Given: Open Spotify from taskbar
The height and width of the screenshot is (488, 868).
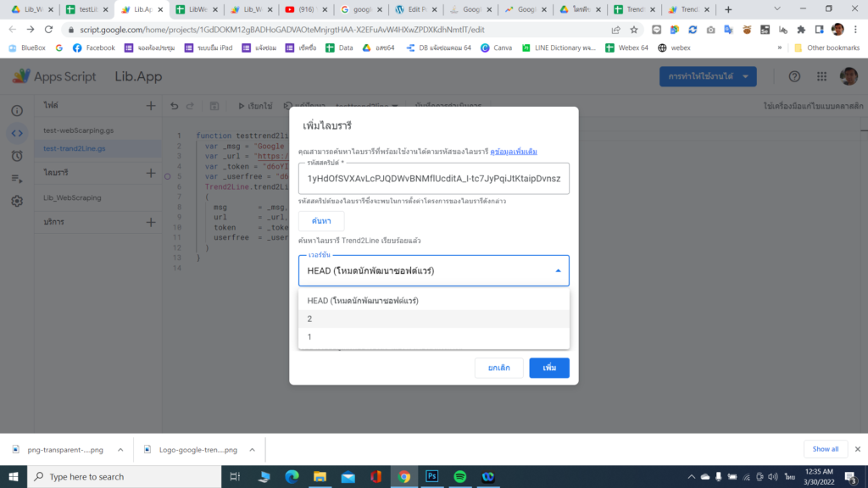Looking at the screenshot, I should point(460,476).
